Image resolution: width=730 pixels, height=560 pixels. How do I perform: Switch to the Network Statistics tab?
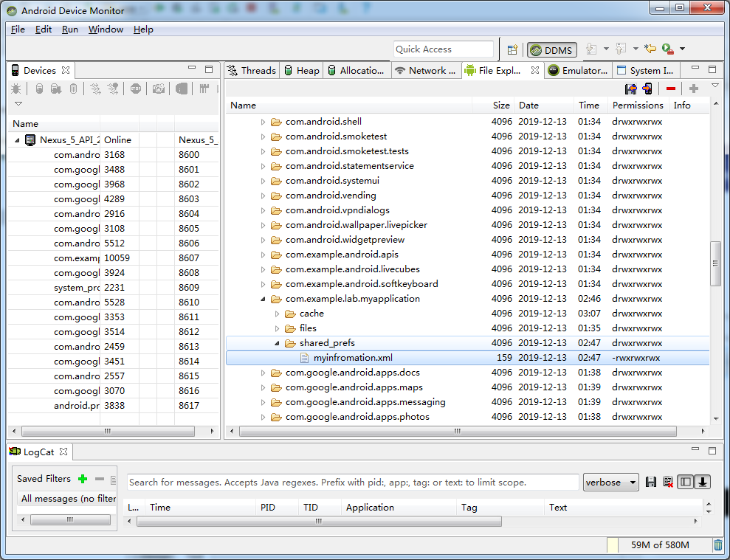point(425,71)
